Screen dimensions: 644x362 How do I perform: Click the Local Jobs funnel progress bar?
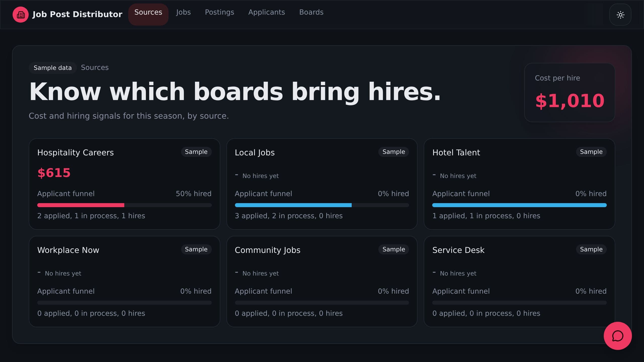pos(322,205)
